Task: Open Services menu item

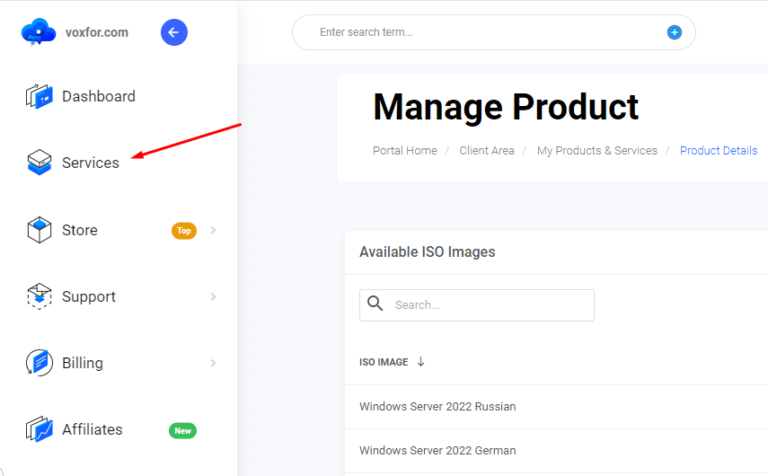Action: pyautogui.click(x=90, y=163)
